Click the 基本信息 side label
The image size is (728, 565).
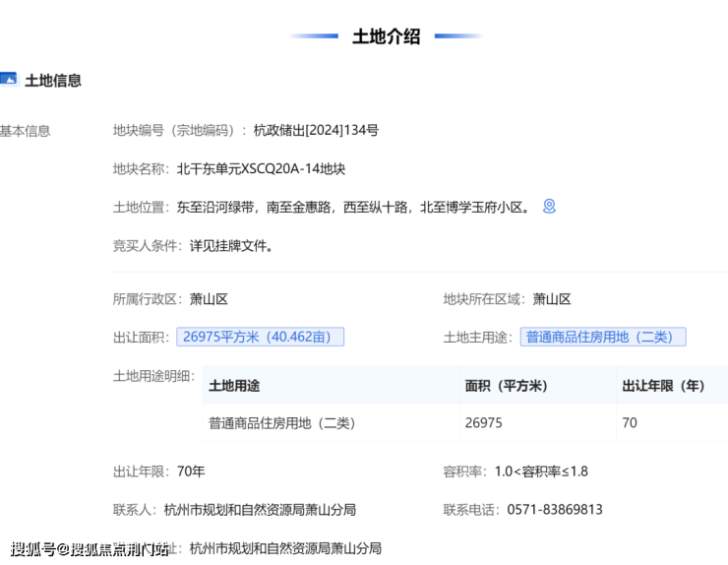tap(25, 131)
